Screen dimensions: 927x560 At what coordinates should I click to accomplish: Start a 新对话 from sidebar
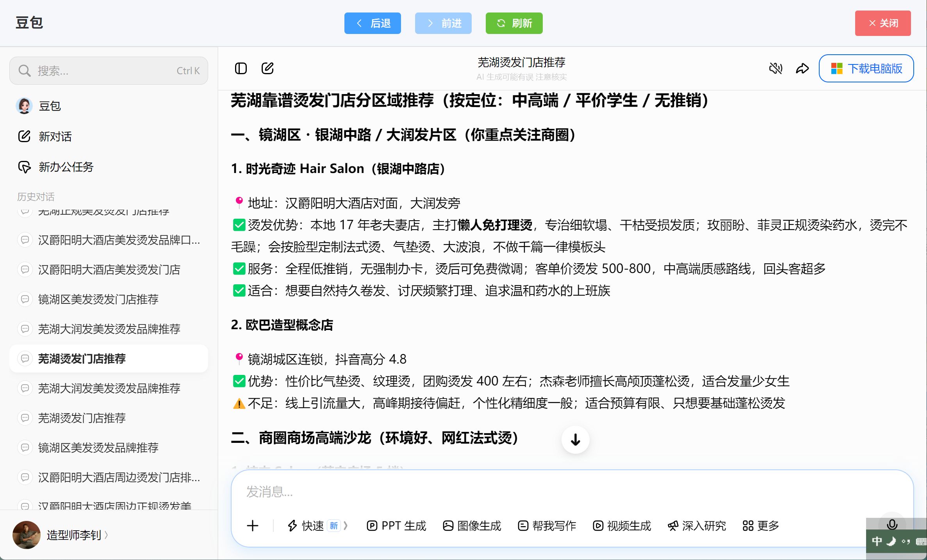109,136
